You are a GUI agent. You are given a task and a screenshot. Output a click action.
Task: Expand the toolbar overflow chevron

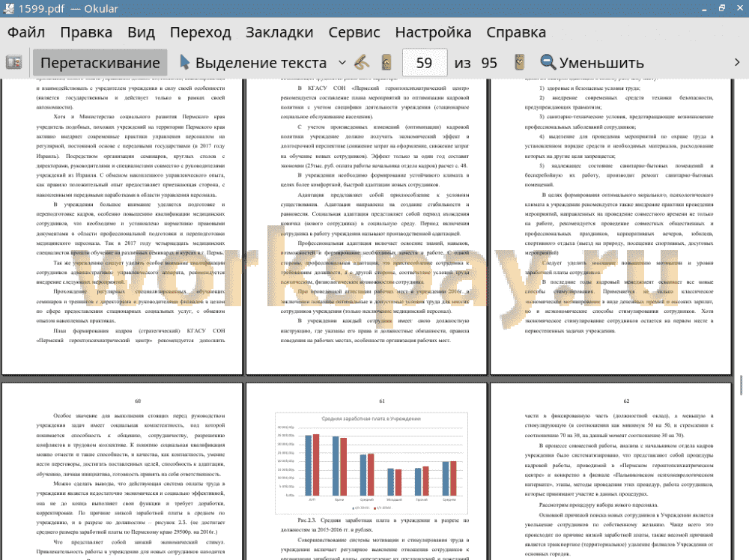737,63
